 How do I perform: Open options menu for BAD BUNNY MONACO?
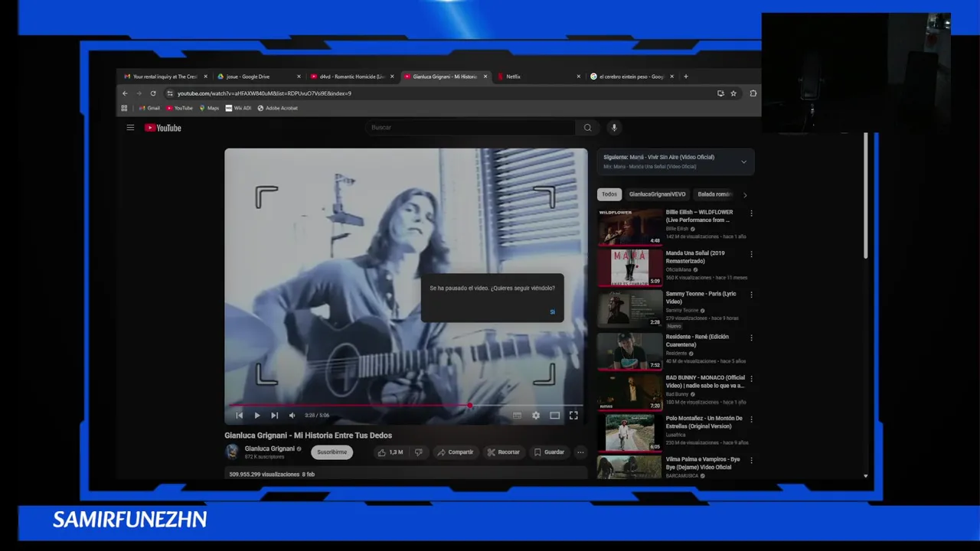[x=751, y=379]
